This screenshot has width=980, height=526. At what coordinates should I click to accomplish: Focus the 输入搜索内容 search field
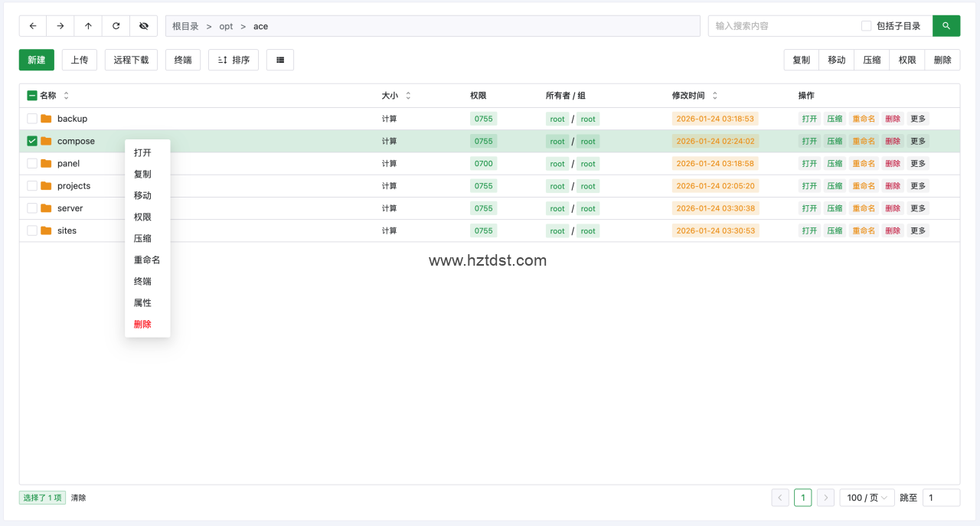coord(781,26)
